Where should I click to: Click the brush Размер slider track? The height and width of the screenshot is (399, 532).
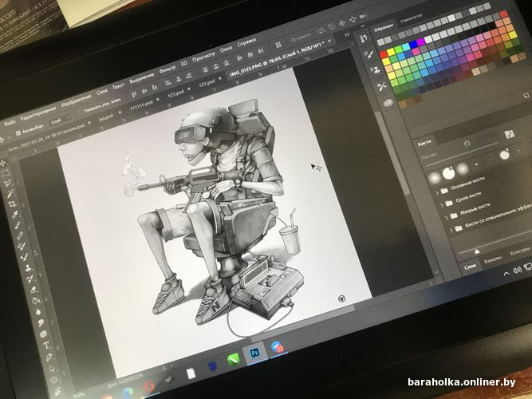coord(462,156)
